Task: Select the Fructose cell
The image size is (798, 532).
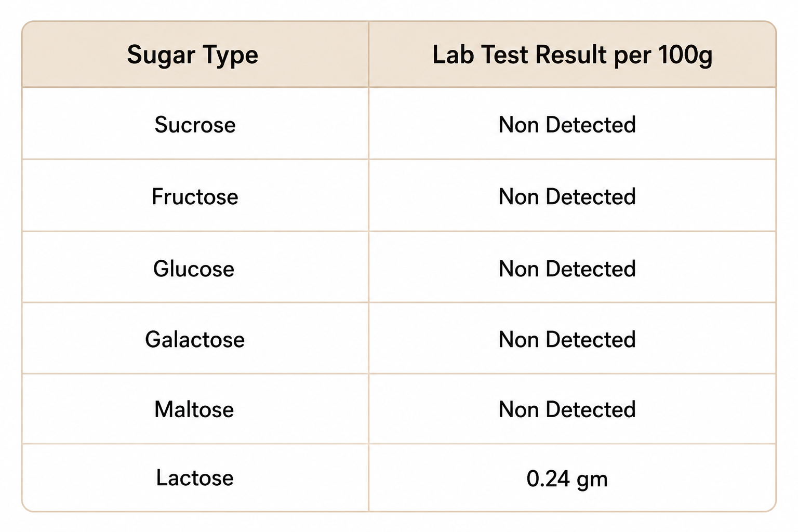Action: point(195,197)
